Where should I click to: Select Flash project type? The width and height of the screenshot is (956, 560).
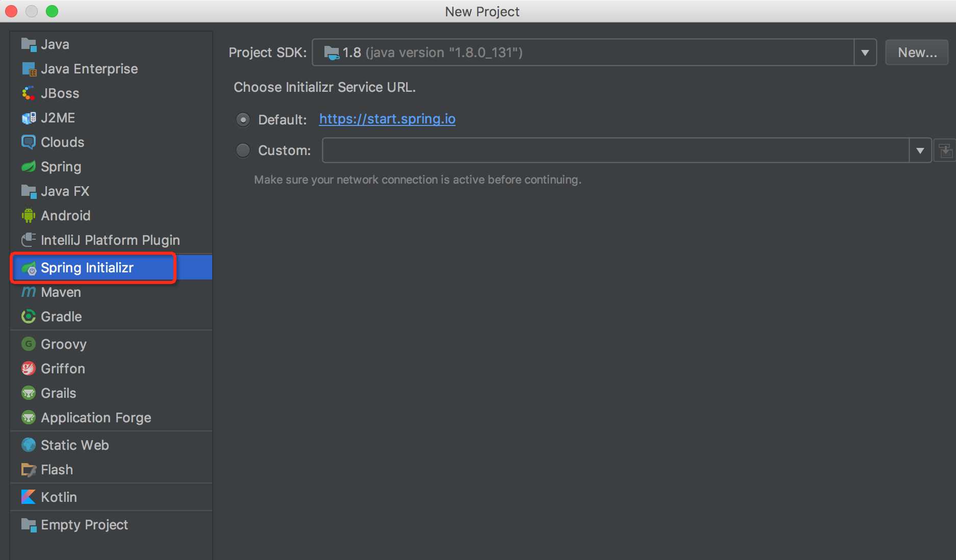point(111,470)
